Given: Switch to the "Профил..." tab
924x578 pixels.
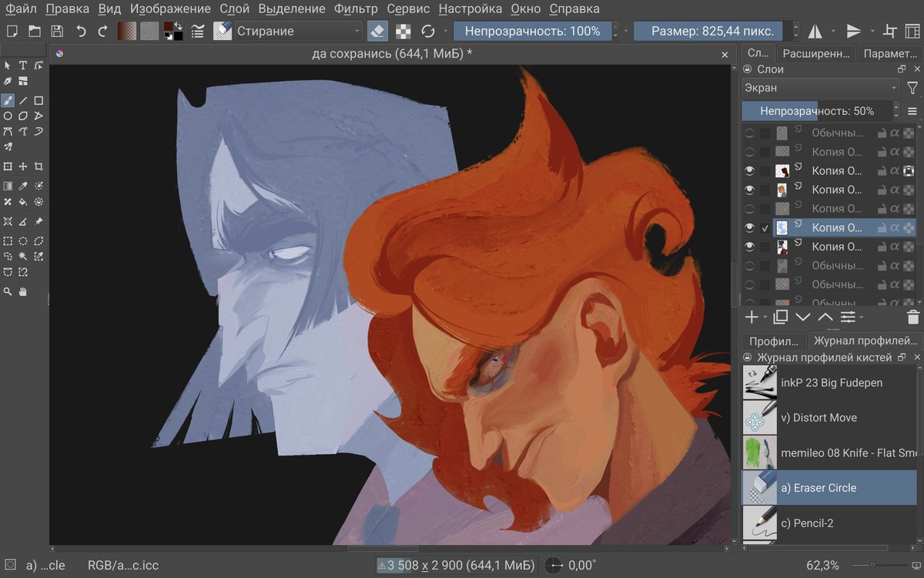Looking at the screenshot, I should coord(774,341).
